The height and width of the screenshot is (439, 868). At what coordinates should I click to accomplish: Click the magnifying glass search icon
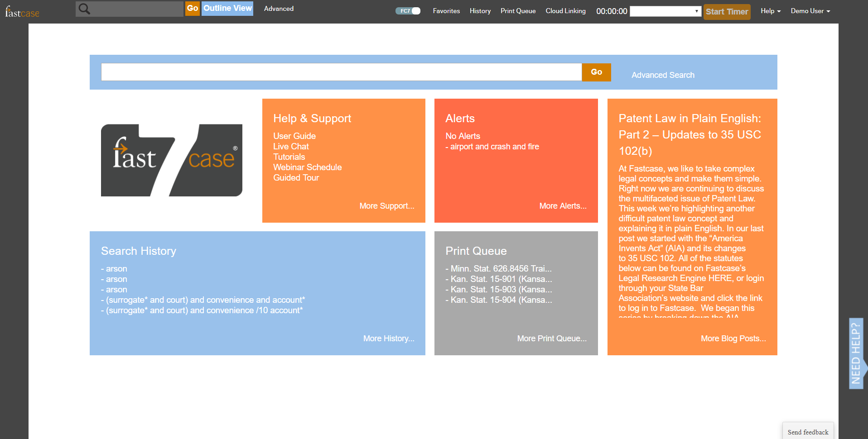(84, 9)
